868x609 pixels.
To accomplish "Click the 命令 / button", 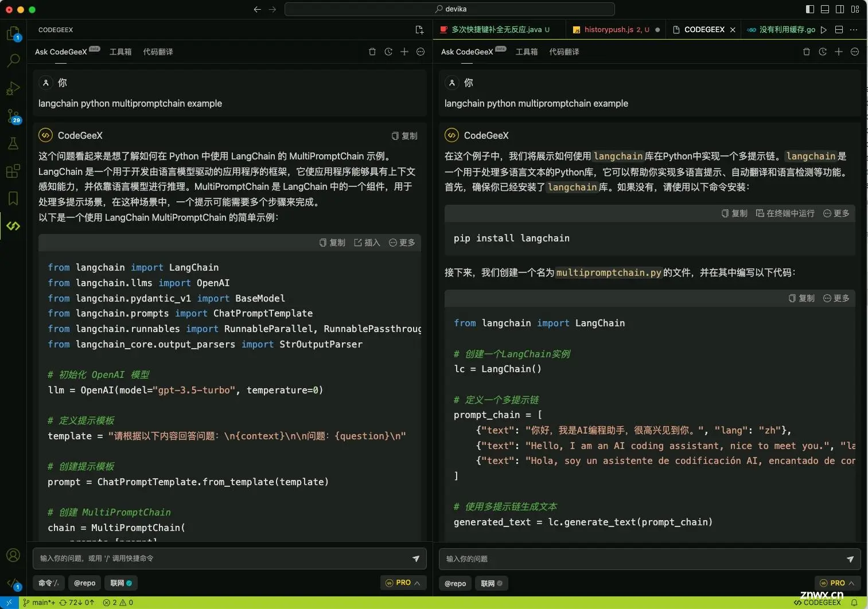I will (x=49, y=583).
